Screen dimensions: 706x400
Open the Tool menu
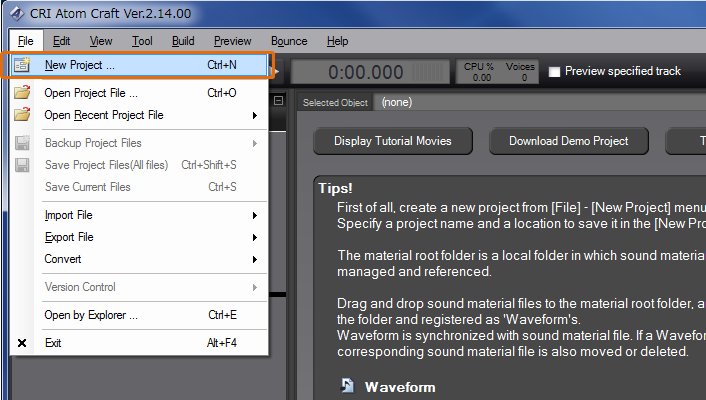point(142,41)
